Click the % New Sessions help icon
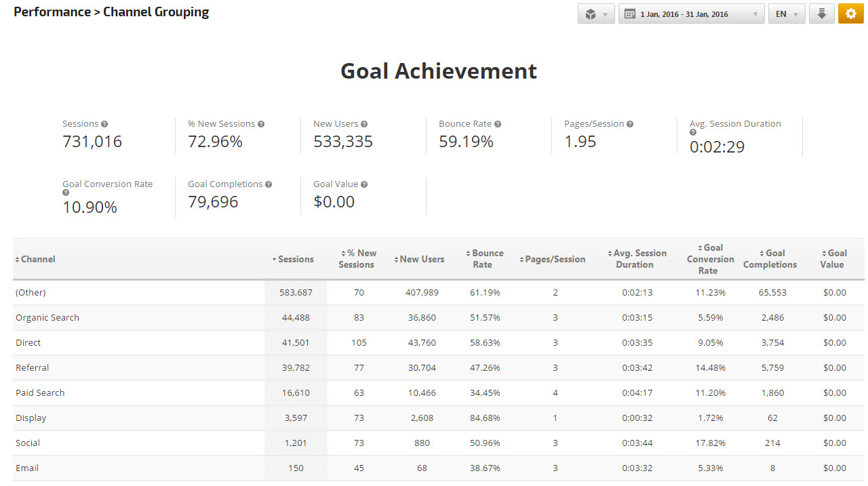 [261, 124]
